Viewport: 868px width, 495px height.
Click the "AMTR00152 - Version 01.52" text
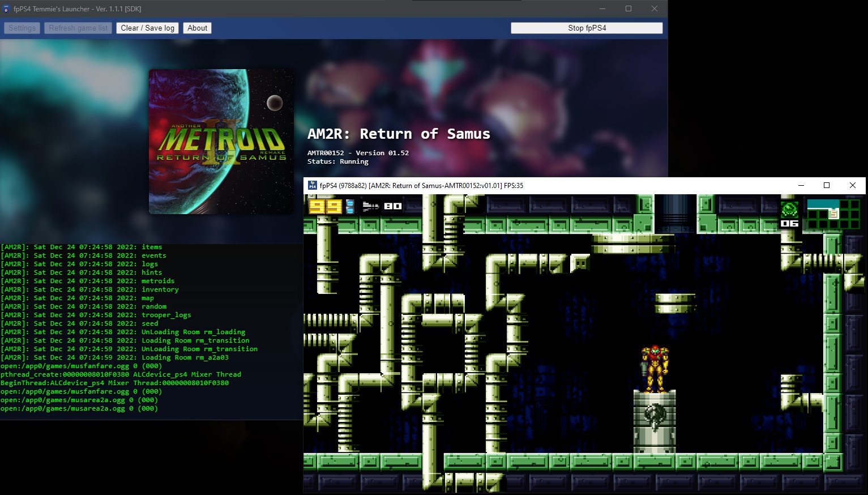point(358,153)
